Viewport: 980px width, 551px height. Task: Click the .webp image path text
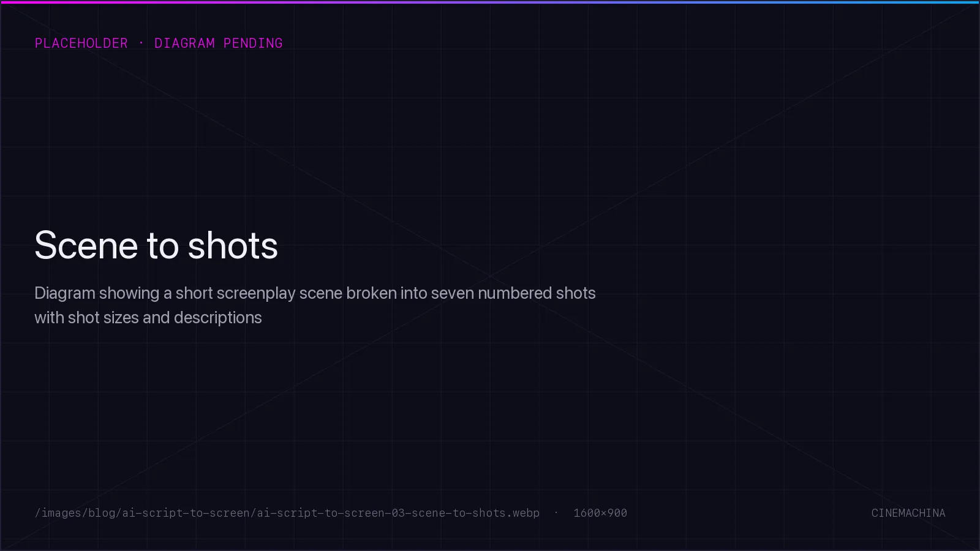(287, 513)
